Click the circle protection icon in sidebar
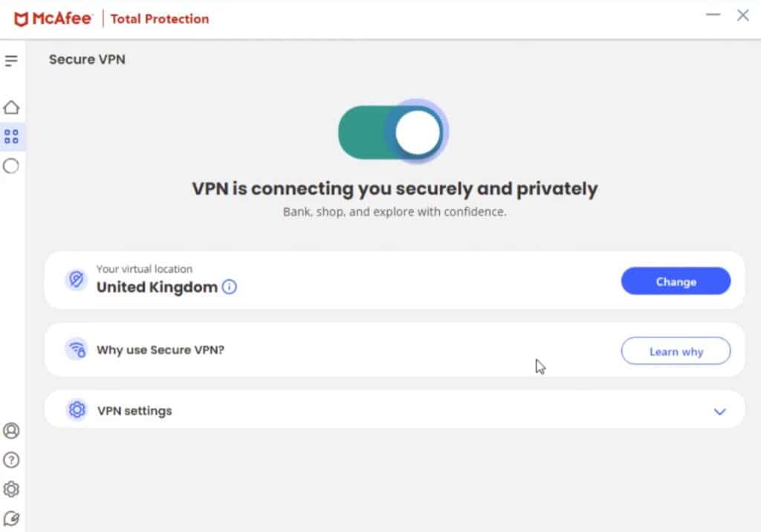The width and height of the screenshot is (761, 532). (11, 166)
